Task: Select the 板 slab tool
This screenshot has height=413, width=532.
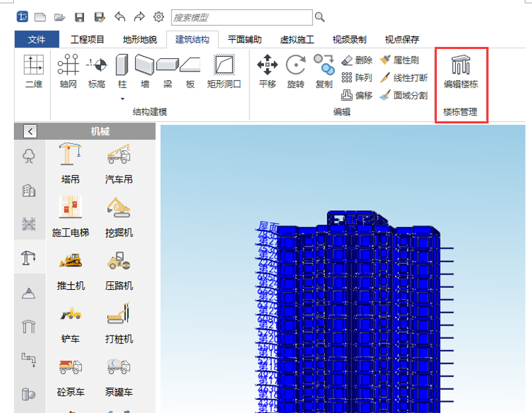Action: click(x=190, y=71)
